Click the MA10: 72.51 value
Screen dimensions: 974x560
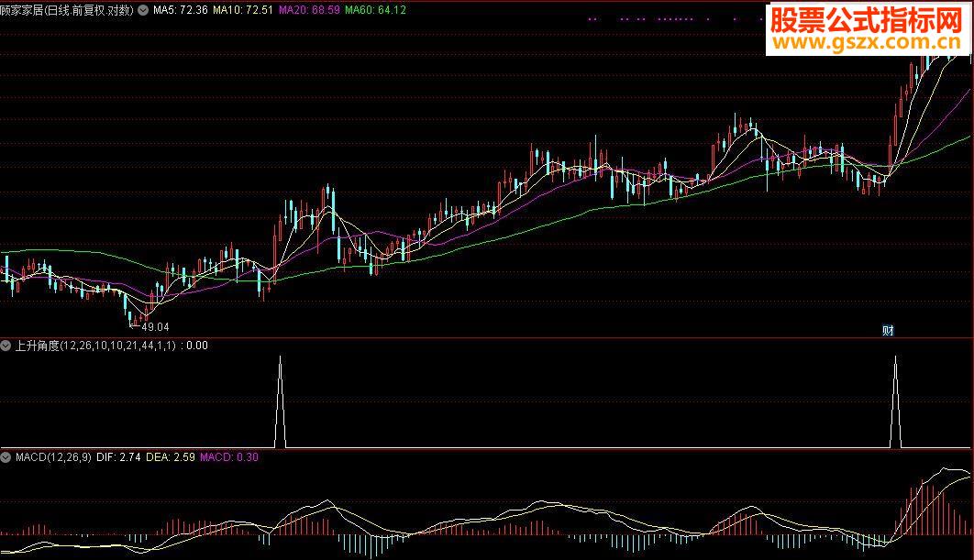243,10
